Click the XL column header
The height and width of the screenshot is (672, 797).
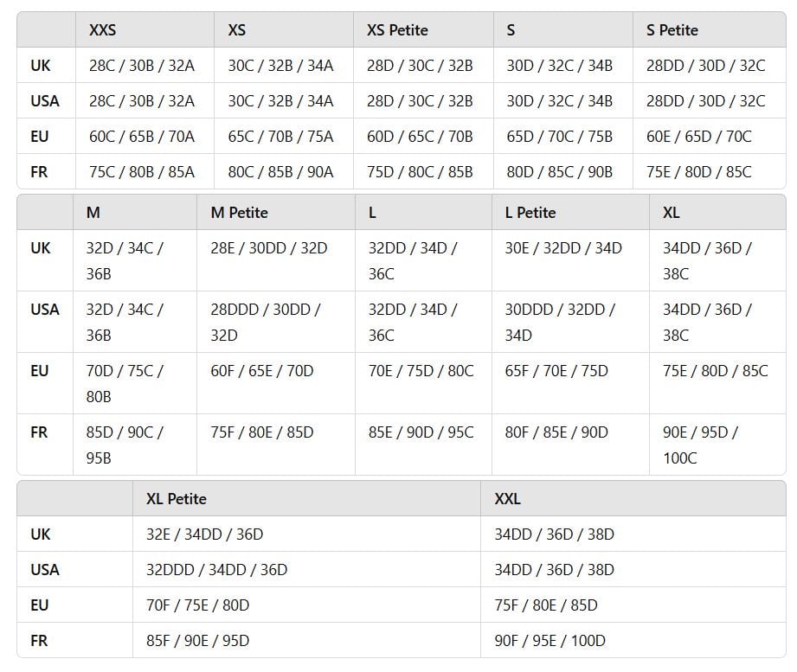pyautogui.click(x=717, y=212)
